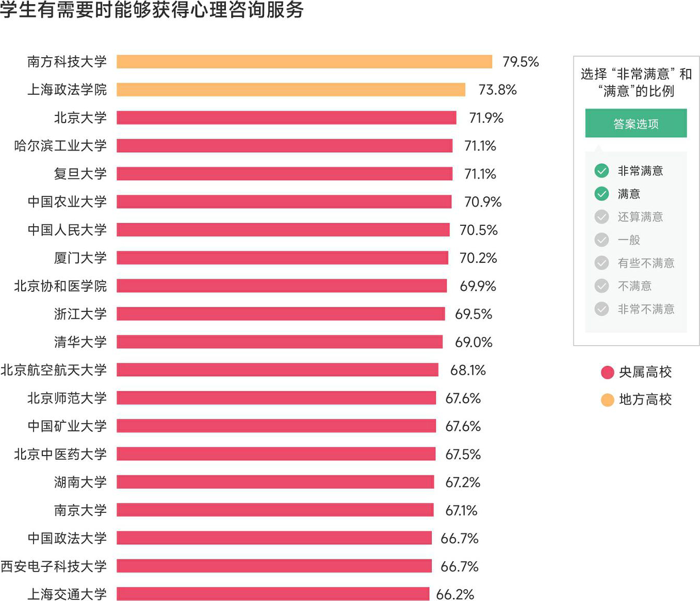Click the 复旦大学 71.1% value

(x=480, y=174)
